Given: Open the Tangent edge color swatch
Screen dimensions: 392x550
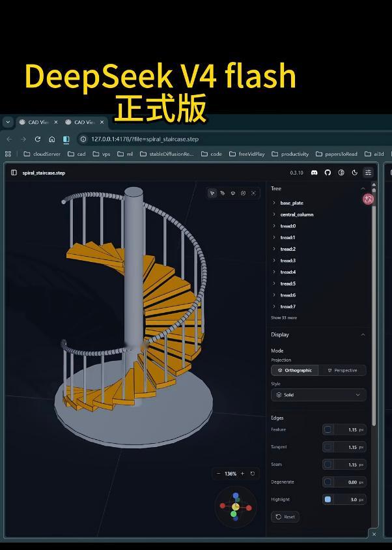Looking at the screenshot, I should [328, 447].
